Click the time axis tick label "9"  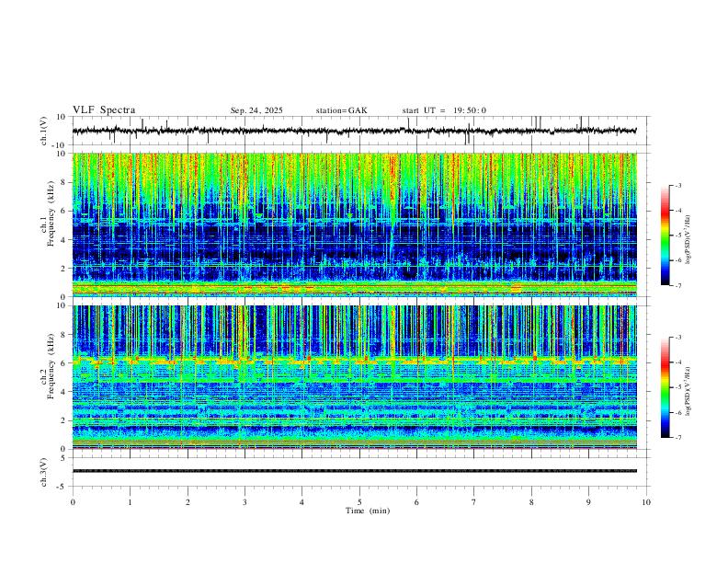tap(588, 502)
